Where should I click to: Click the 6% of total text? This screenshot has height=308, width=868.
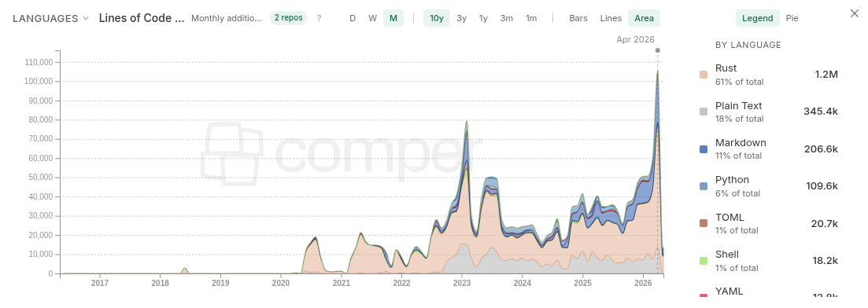pyautogui.click(x=737, y=193)
